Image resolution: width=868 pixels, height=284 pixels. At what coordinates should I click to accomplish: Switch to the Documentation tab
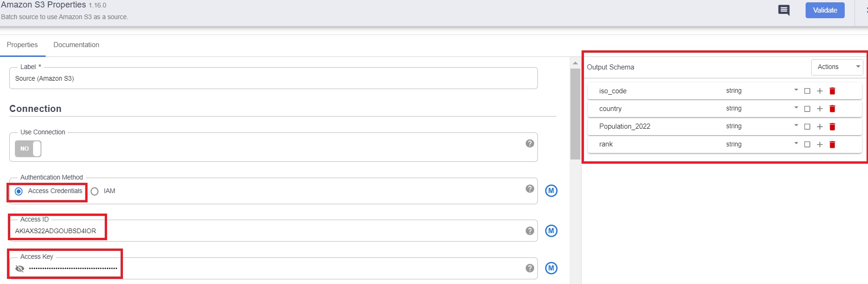click(76, 44)
